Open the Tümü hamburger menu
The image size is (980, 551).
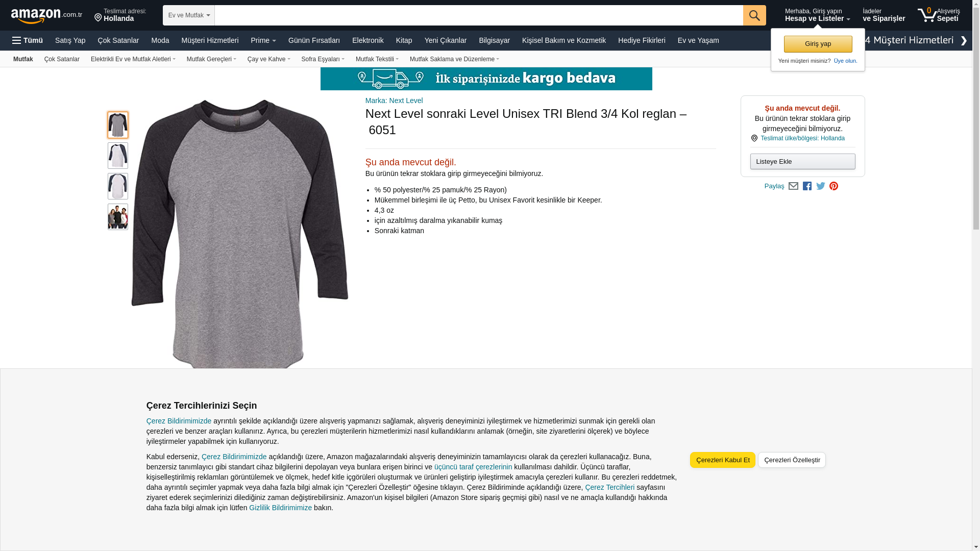coord(28,40)
